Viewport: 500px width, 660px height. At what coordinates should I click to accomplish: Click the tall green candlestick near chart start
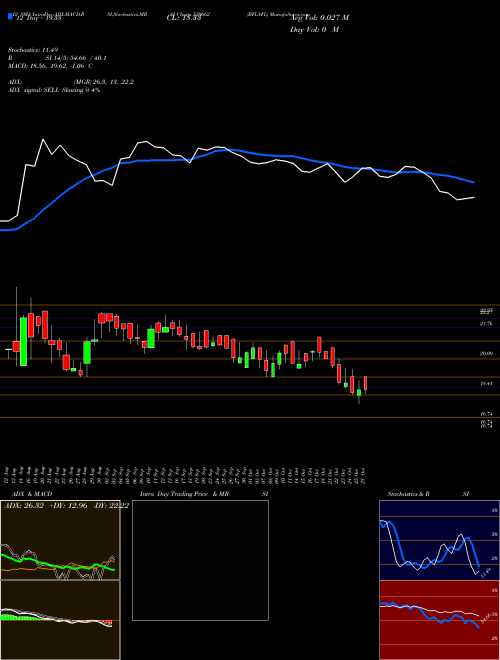[x=24, y=341]
